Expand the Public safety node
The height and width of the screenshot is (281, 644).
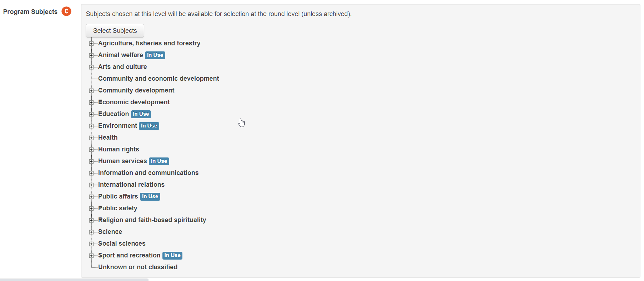pyautogui.click(x=91, y=209)
